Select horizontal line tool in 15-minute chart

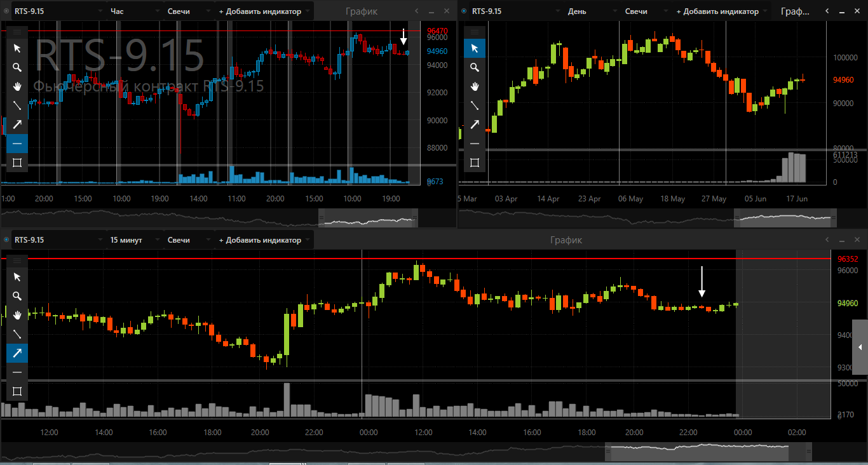click(x=17, y=372)
